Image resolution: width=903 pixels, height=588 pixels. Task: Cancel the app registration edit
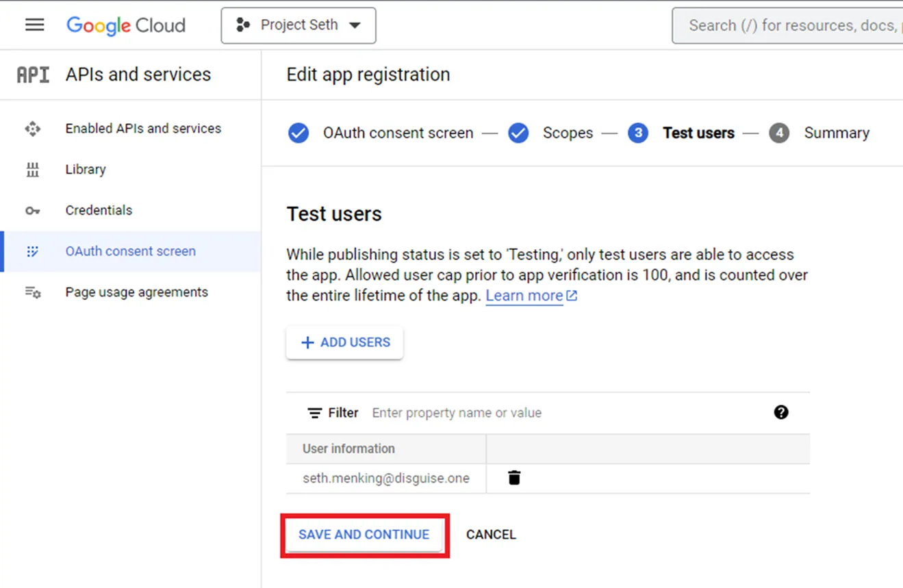490,535
